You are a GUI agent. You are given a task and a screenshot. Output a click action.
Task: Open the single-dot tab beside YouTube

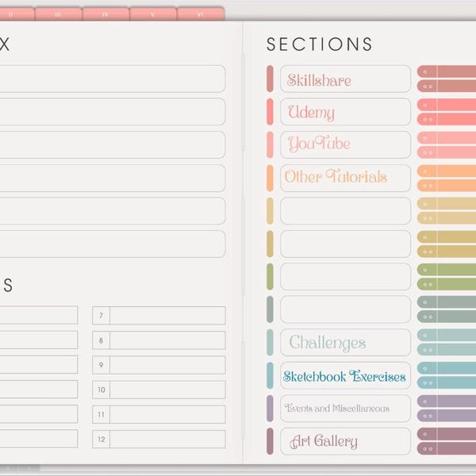coord(447,138)
